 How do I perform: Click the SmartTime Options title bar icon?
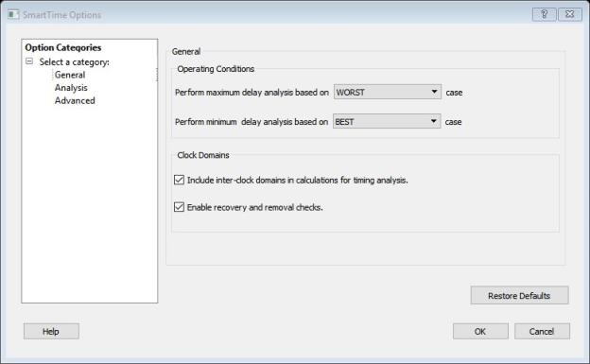(x=13, y=15)
